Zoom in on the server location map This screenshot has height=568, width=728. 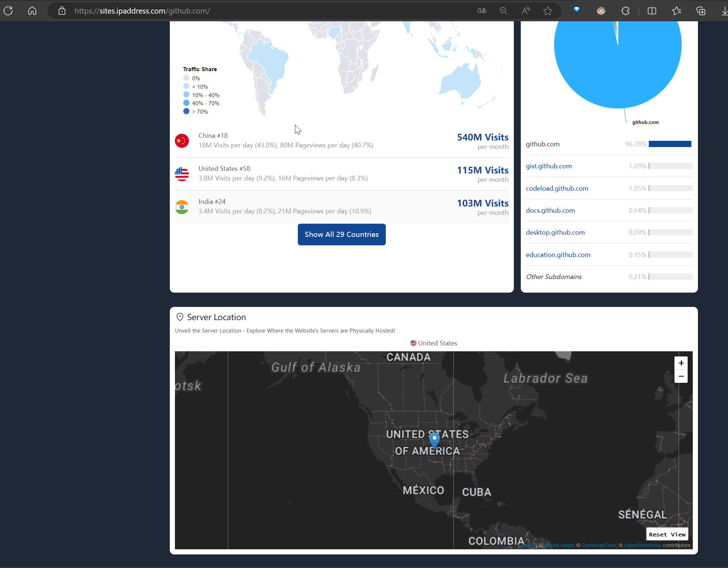[681, 363]
